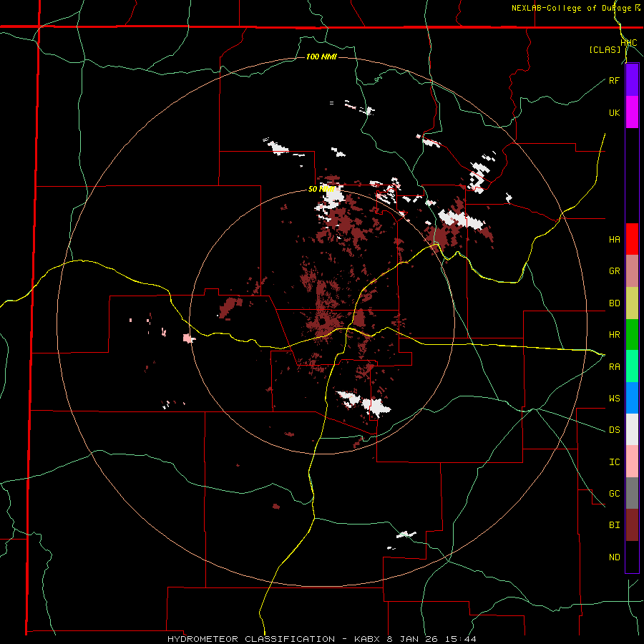Click the 'RF' legend label

[x=614, y=80]
